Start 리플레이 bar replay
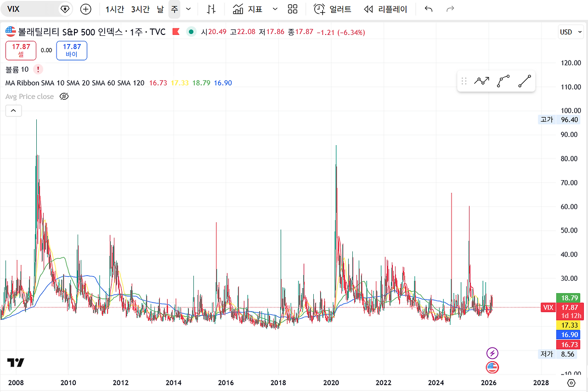The image size is (588, 392). pos(385,9)
